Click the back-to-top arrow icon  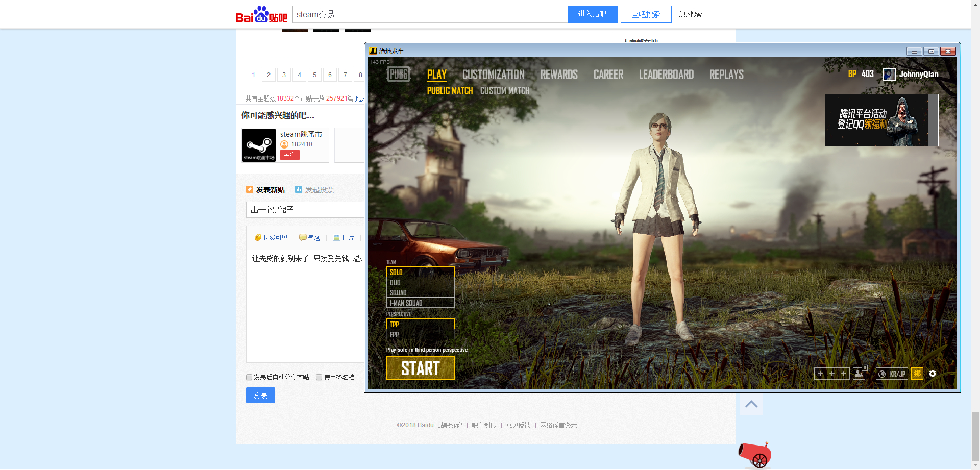751,404
